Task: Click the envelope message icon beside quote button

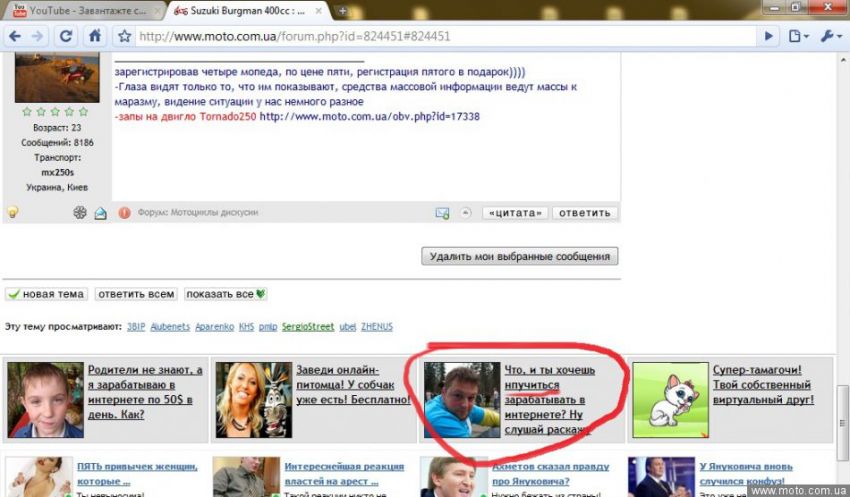Action: (x=442, y=213)
